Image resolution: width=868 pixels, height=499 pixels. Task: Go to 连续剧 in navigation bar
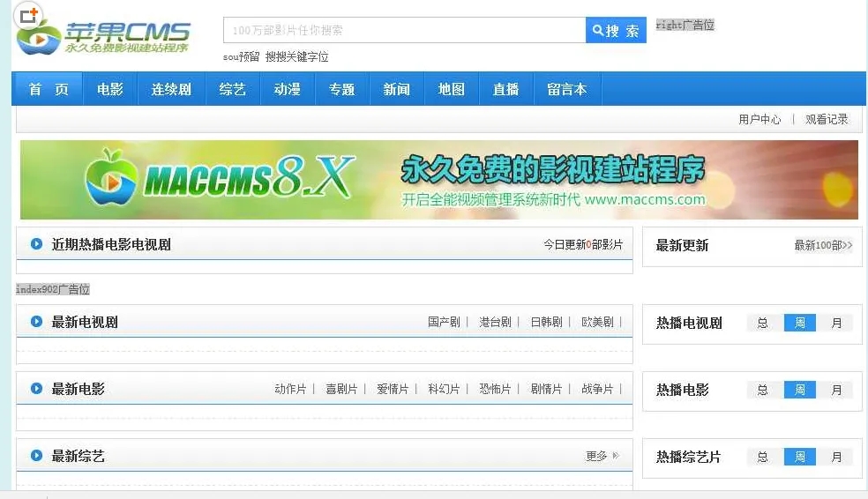coord(171,89)
